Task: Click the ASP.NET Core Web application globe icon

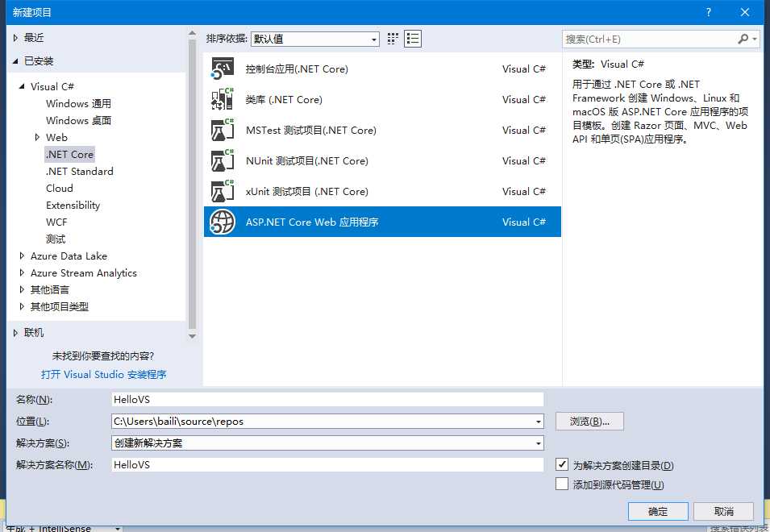Action: (223, 222)
